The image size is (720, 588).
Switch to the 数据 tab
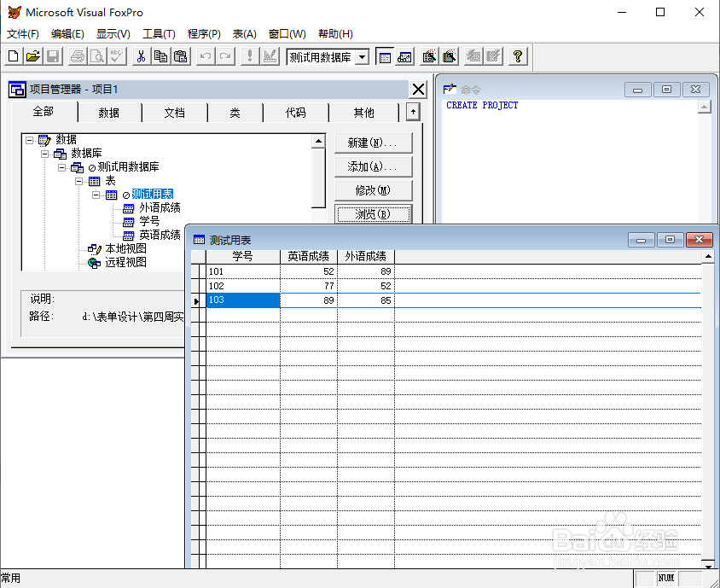(109, 113)
